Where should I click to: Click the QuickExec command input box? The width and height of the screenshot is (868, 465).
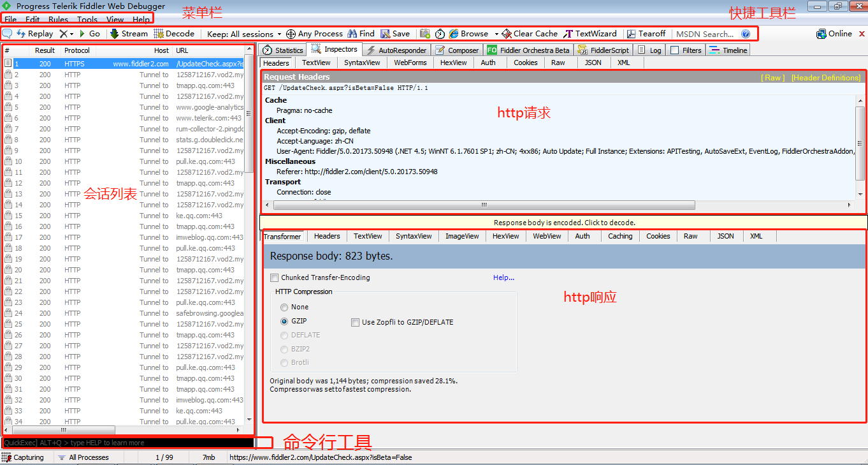coord(127,443)
